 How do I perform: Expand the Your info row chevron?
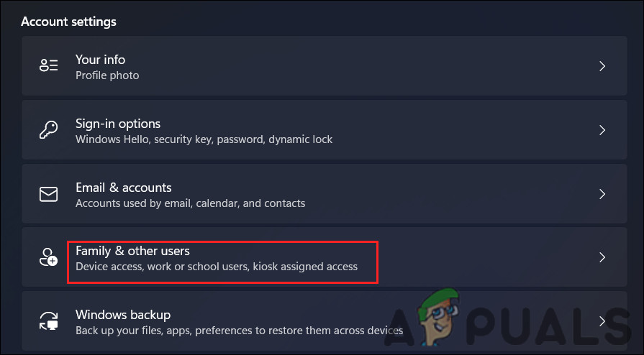602,66
